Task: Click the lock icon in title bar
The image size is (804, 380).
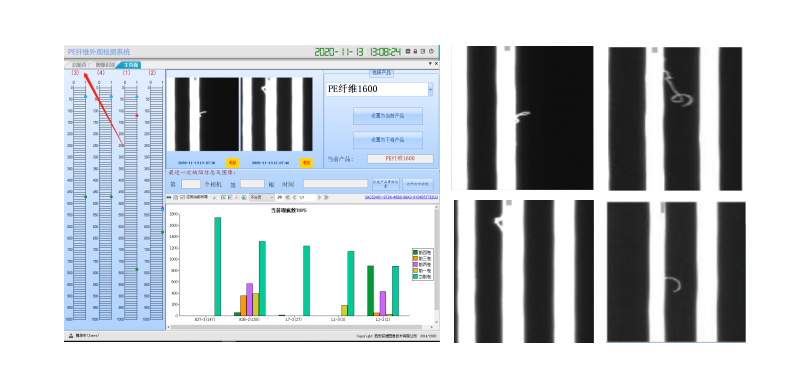Action: click(x=415, y=51)
